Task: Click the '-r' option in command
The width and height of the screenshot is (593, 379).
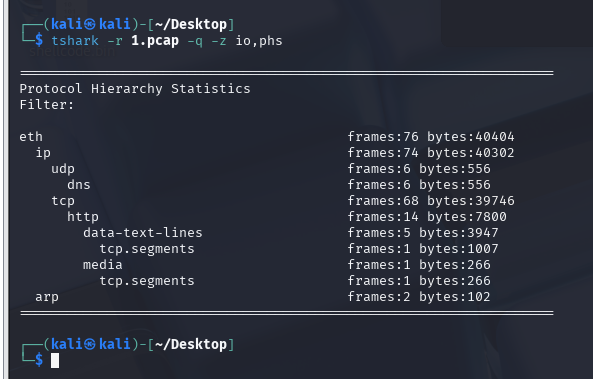Action: [115, 41]
